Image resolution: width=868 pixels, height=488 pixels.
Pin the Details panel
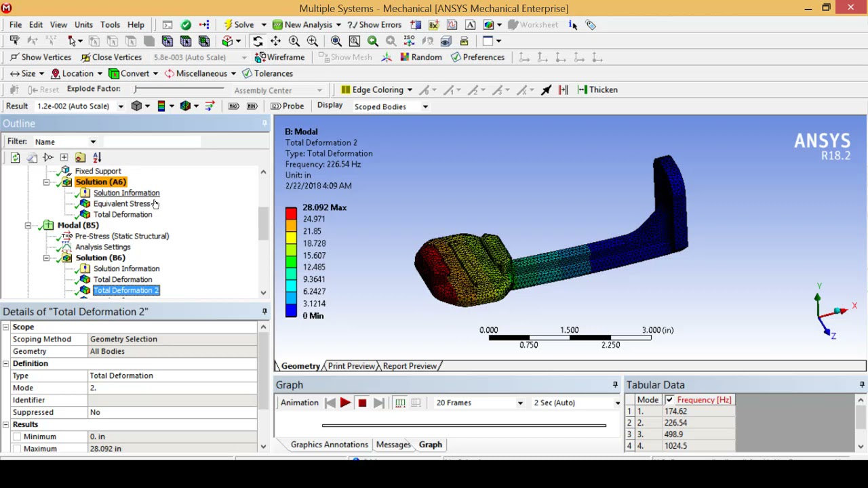tap(264, 311)
